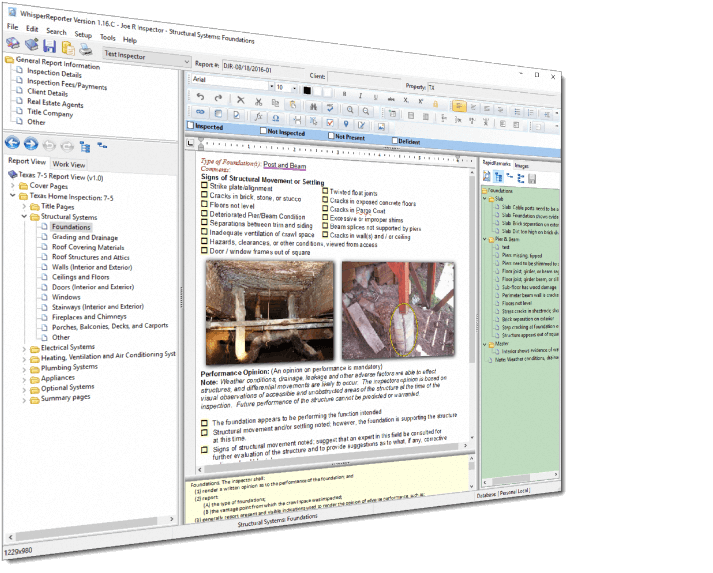Open the Tools menu

pos(107,37)
